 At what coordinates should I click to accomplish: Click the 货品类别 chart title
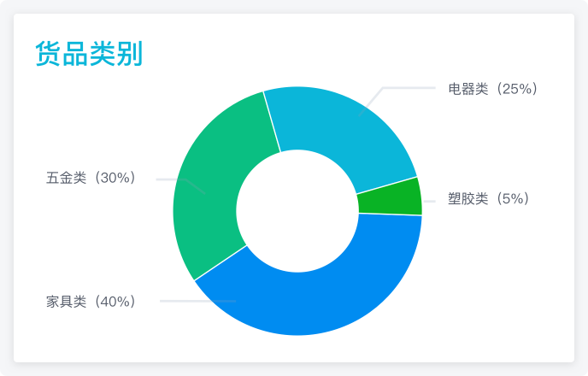[x=89, y=54]
